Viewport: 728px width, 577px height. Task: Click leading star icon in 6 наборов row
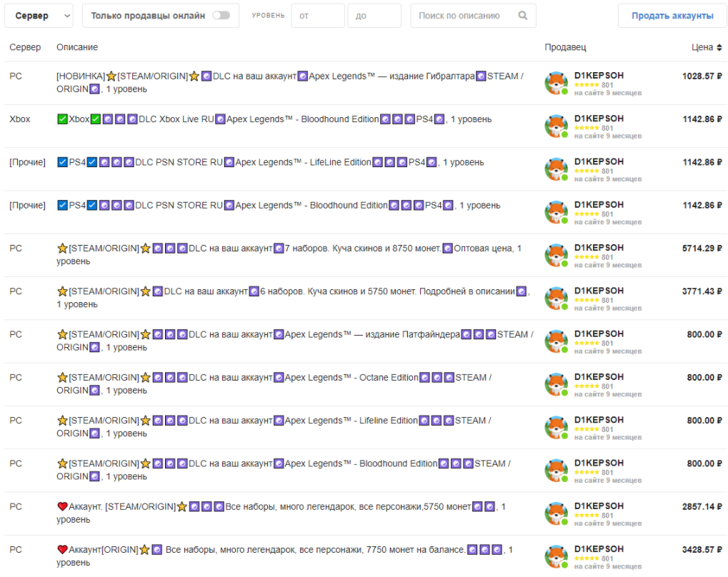coord(62,291)
